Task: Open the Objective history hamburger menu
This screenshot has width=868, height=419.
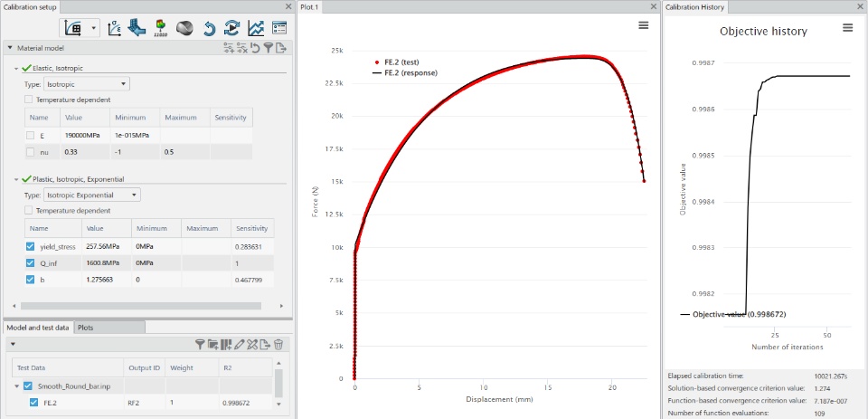Action: 847,28
